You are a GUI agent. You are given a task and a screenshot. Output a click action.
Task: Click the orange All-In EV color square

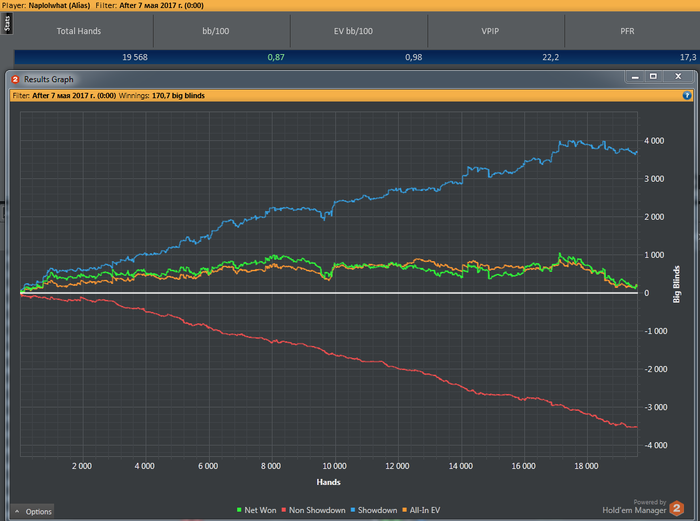(404, 510)
